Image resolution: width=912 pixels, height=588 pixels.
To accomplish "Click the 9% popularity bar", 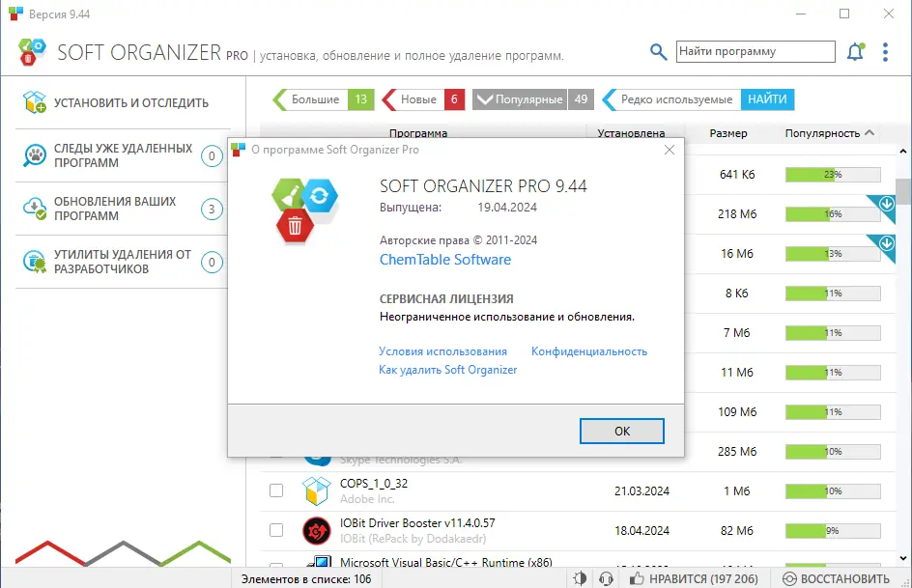I will [833, 530].
